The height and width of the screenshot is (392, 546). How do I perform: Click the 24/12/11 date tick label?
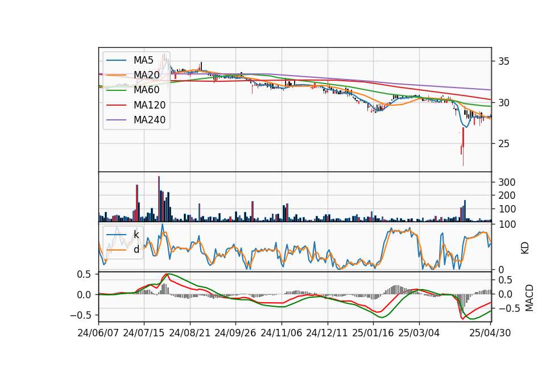coord(327,333)
